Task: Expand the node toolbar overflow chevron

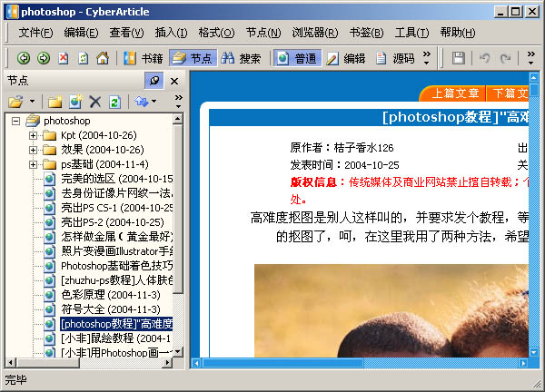Action: (x=178, y=101)
